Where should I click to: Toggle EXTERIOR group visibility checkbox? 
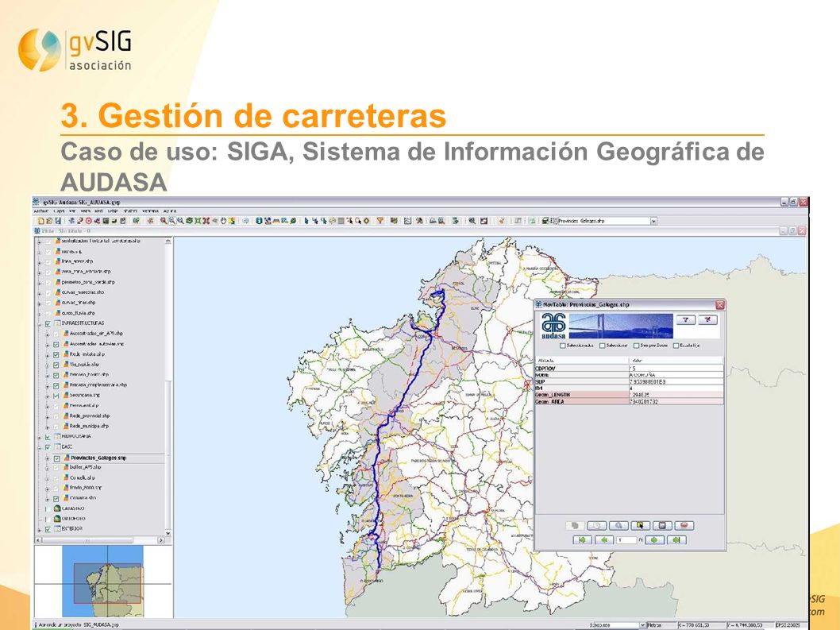click(x=48, y=529)
